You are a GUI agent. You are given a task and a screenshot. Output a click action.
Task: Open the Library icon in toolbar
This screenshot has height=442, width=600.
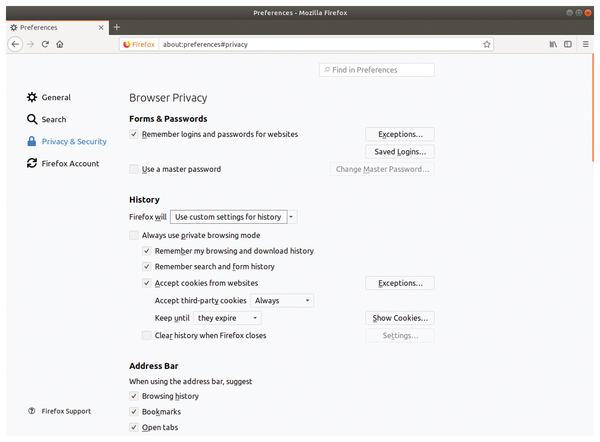click(x=553, y=44)
